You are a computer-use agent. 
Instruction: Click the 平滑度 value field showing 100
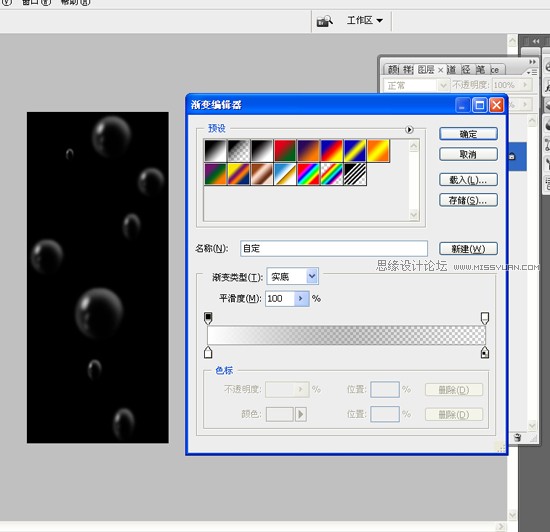pyautogui.click(x=280, y=299)
